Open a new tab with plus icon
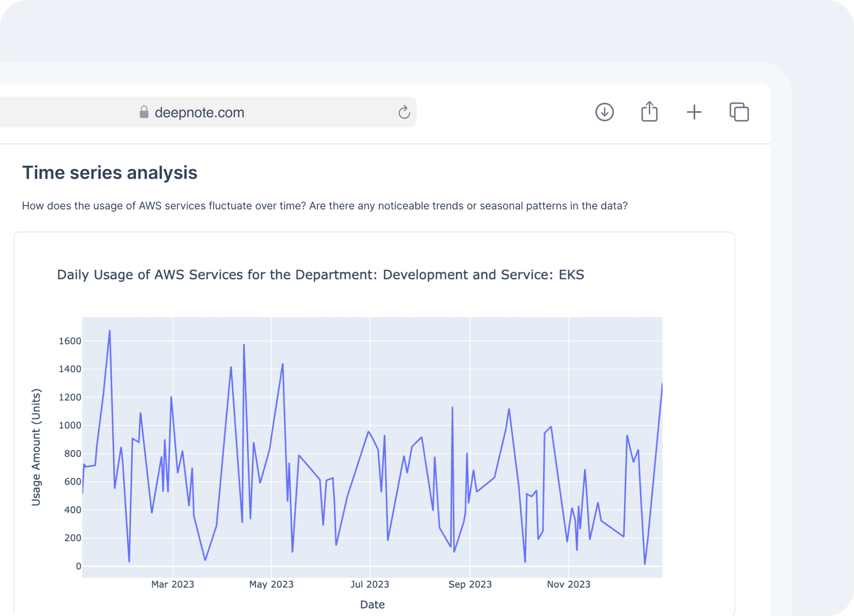The width and height of the screenshot is (854, 616). click(x=694, y=112)
